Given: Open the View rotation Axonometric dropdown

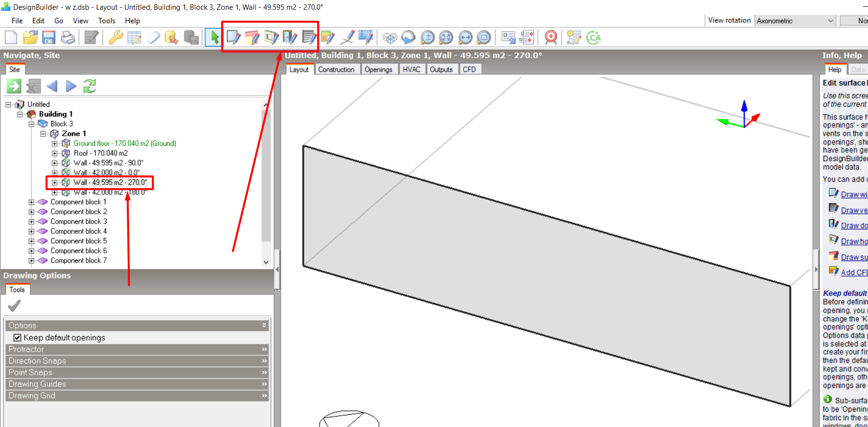Looking at the screenshot, I should [x=795, y=20].
